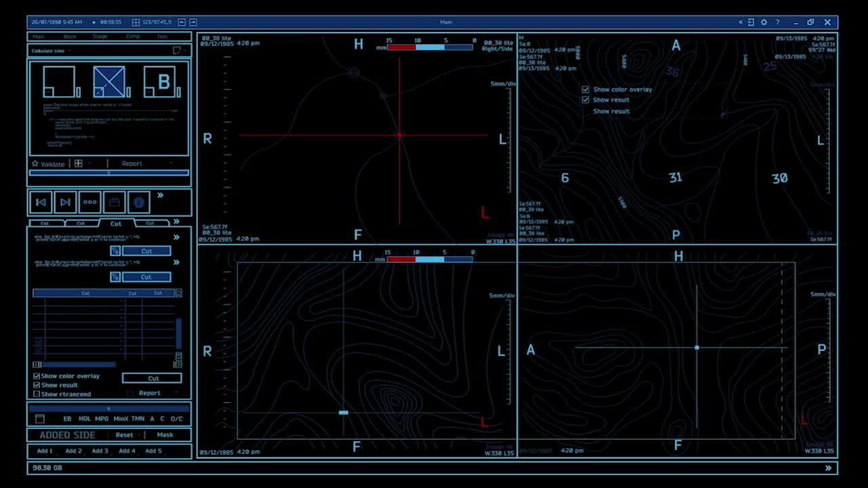
Task: Click the mm scale bar in bottom-left viewport
Action: (430, 259)
